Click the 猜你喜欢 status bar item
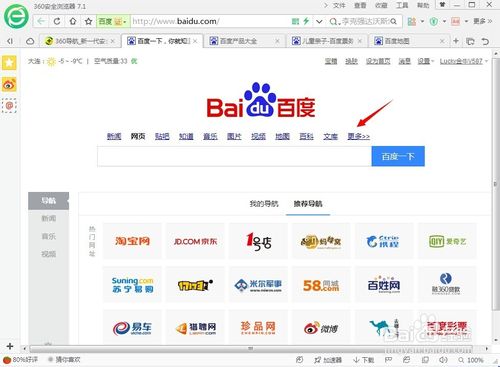Screen dimensions: 500x367 point(64,360)
